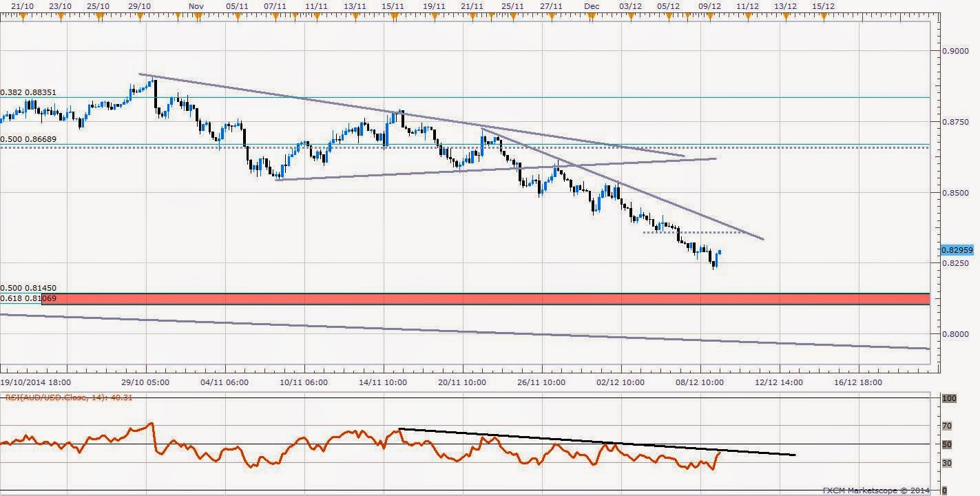This screenshot has width=980, height=496.
Task: Select the black RSI descending trendline
Action: pos(597,442)
